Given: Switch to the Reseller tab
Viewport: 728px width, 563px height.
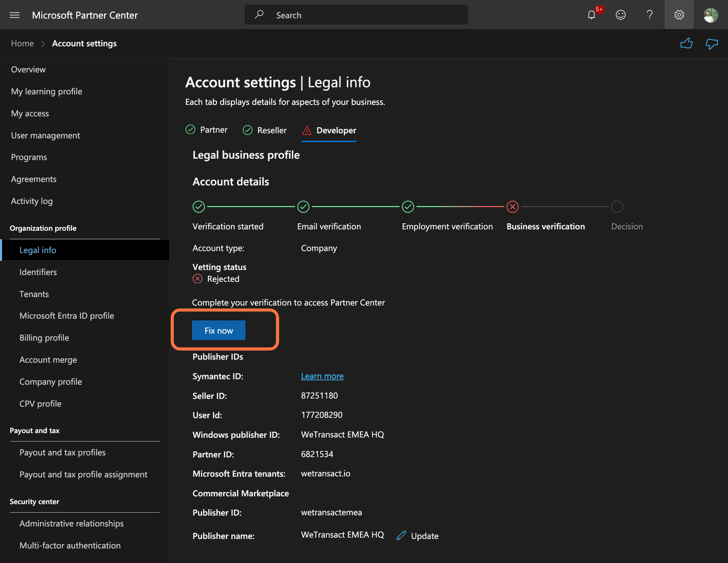Looking at the screenshot, I should [264, 130].
